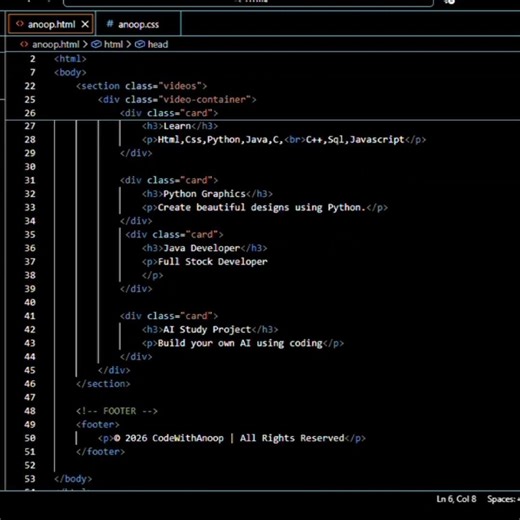
Task: Open anoop.html in the breadcrumb path
Action: (55, 44)
